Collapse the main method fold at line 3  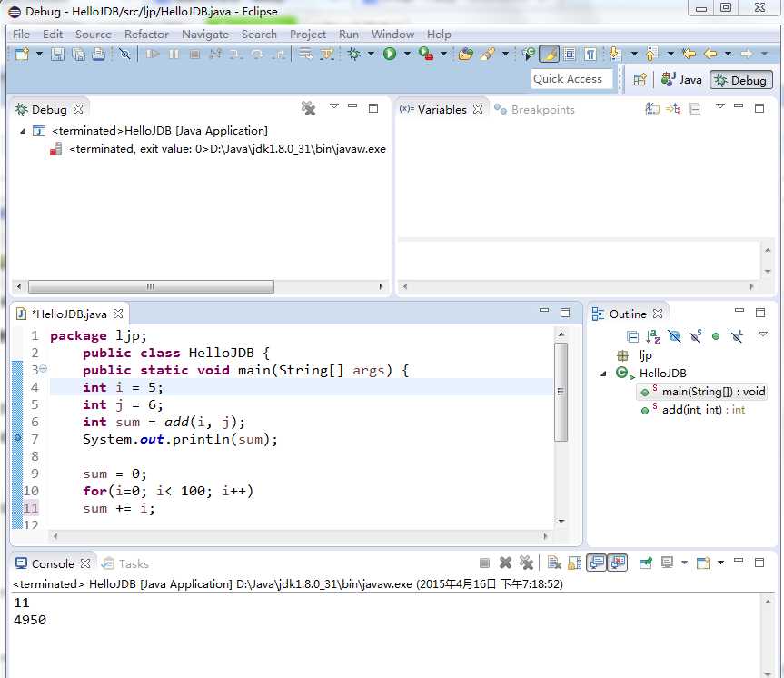pyautogui.click(x=43, y=369)
